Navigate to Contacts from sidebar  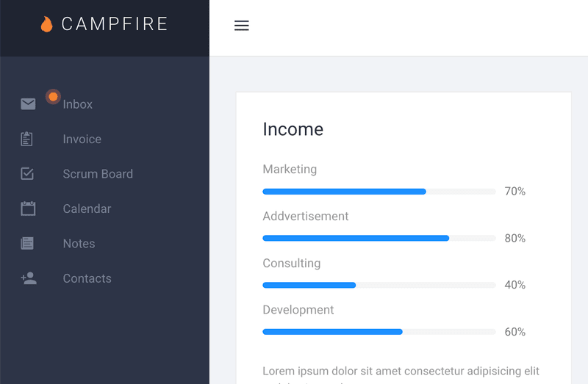[x=87, y=279]
